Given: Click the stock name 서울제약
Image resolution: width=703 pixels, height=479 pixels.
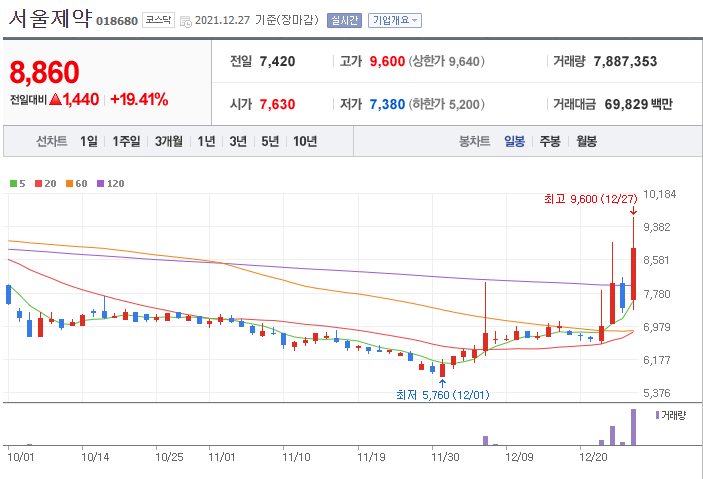Looking at the screenshot, I should coord(50,18).
